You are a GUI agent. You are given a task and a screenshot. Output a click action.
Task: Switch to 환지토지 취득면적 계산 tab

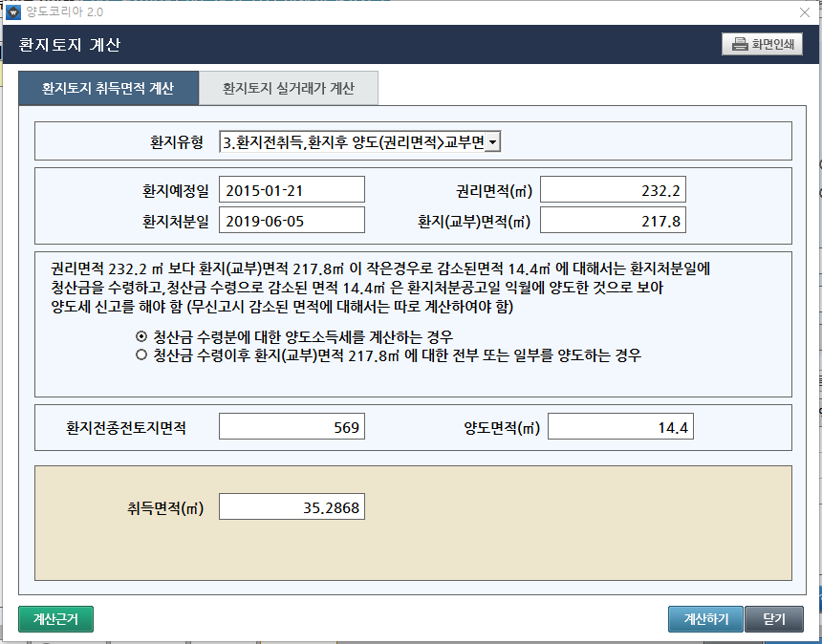[109, 88]
